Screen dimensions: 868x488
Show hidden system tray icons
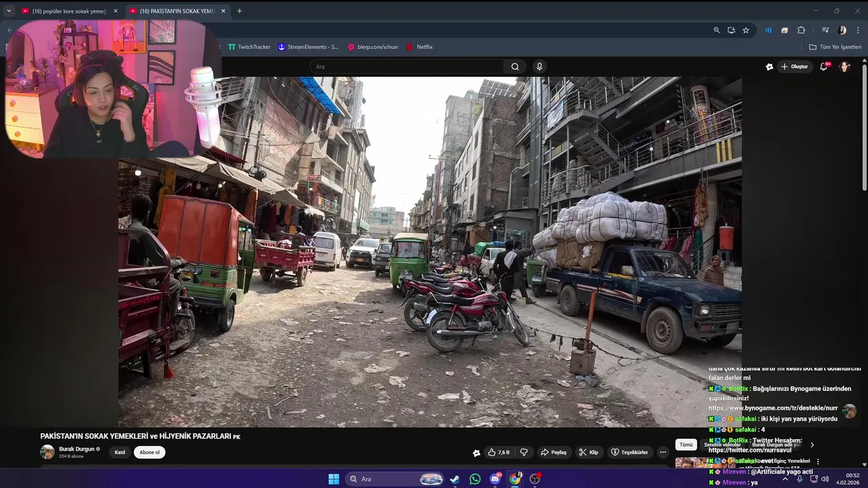pyautogui.click(x=785, y=479)
